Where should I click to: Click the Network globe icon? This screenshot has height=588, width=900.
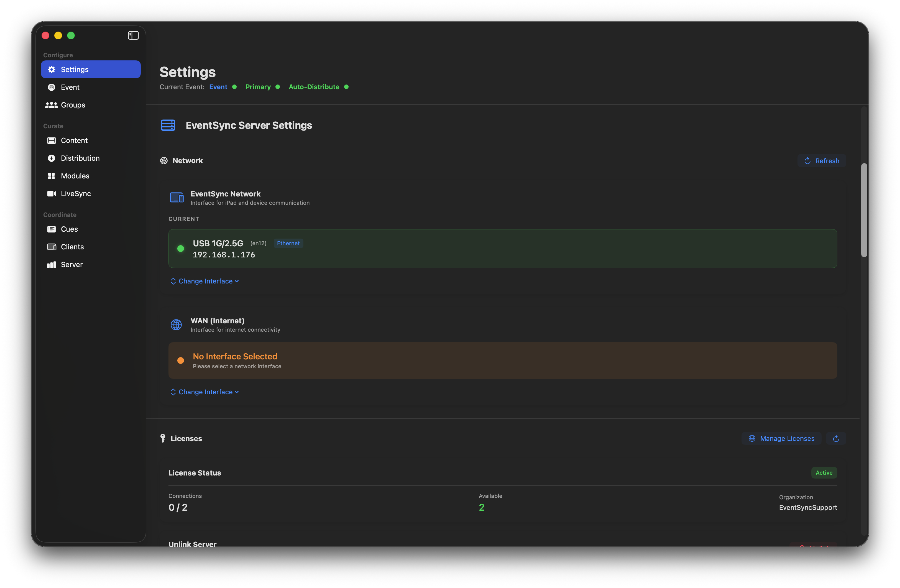pos(164,161)
